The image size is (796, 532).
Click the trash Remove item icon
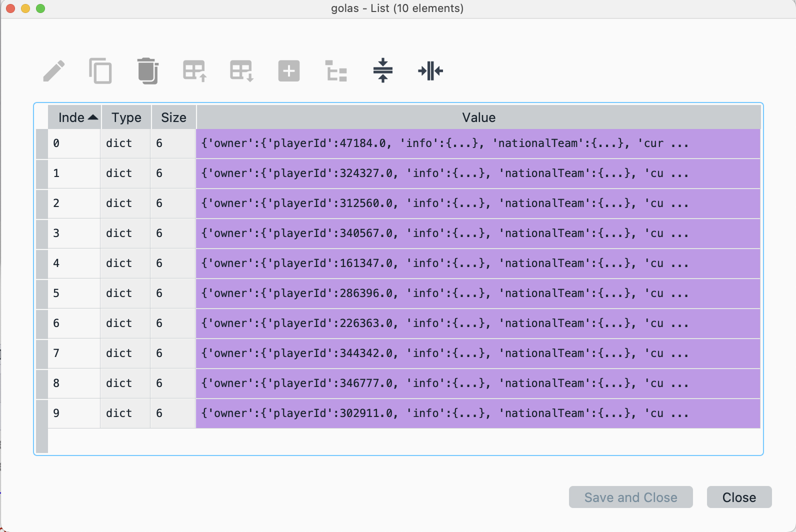pos(147,71)
